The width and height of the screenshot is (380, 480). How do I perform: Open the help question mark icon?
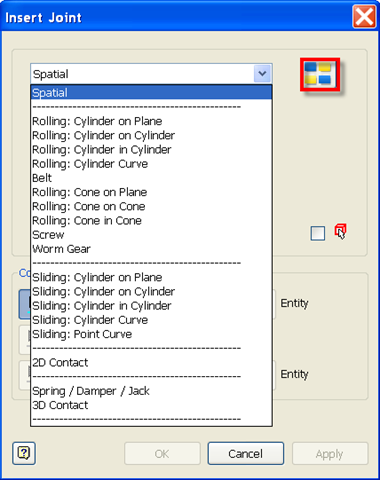coord(24,453)
